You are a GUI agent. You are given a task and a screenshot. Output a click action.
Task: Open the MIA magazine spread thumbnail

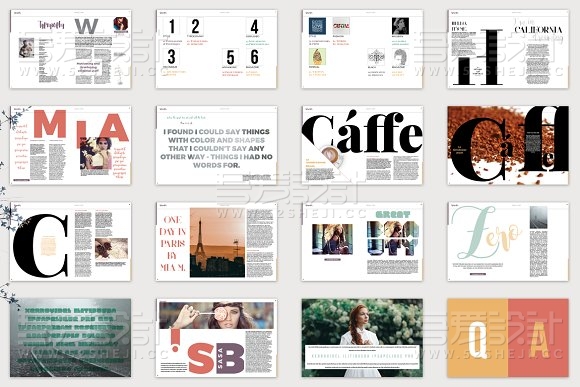pos(70,145)
